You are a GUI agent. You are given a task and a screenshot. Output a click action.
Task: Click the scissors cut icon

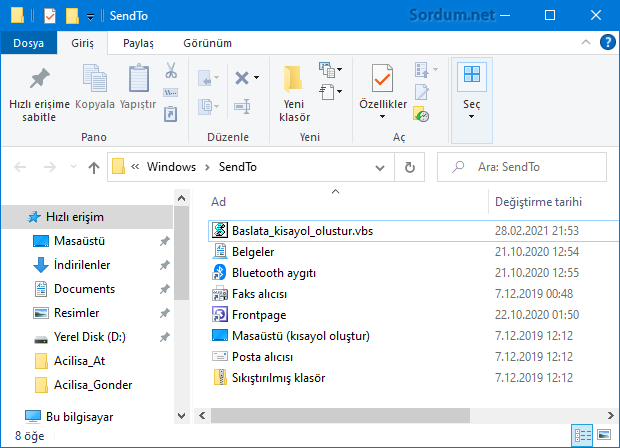[x=171, y=70]
